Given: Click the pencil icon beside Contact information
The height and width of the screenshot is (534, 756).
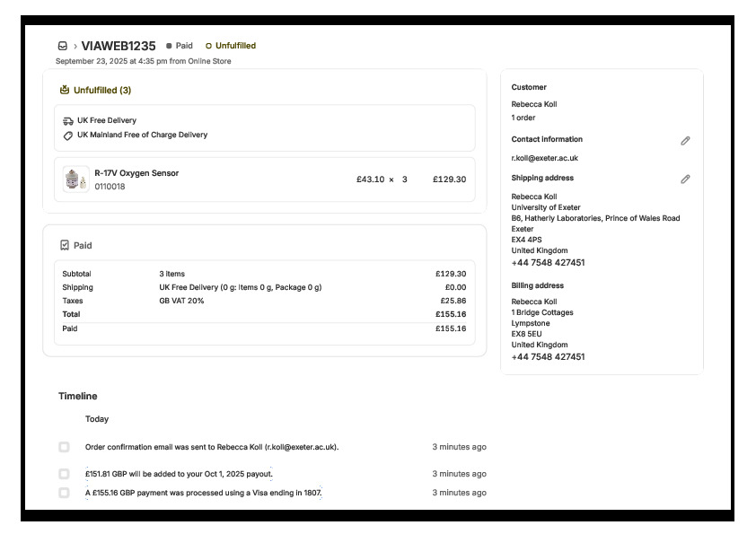Looking at the screenshot, I should [685, 141].
